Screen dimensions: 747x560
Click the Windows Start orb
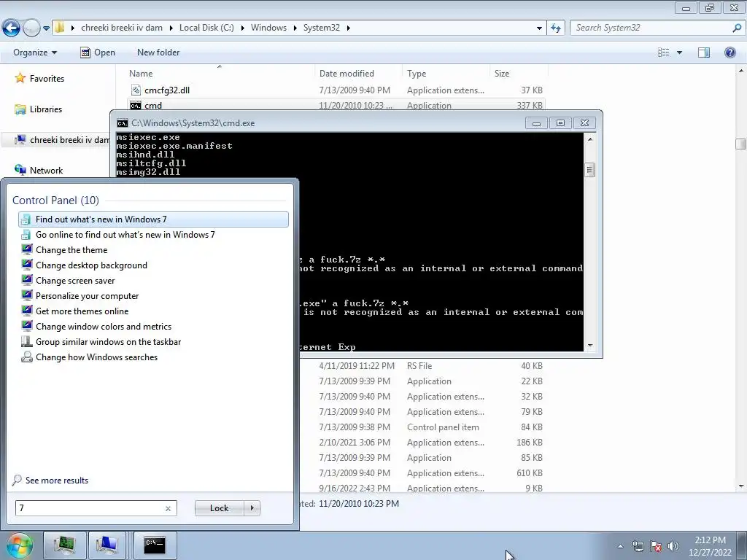click(18, 545)
